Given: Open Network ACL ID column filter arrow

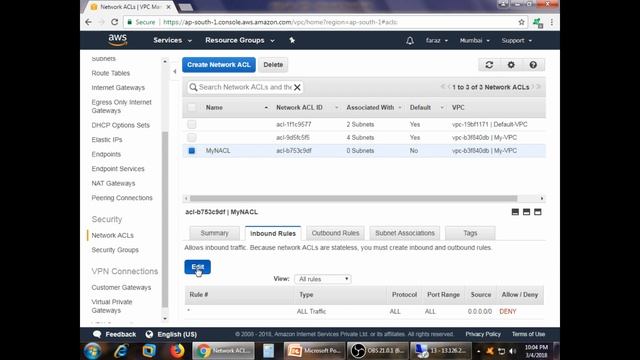Looking at the screenshot, I should pyautogui.click(x=336, y=108).
